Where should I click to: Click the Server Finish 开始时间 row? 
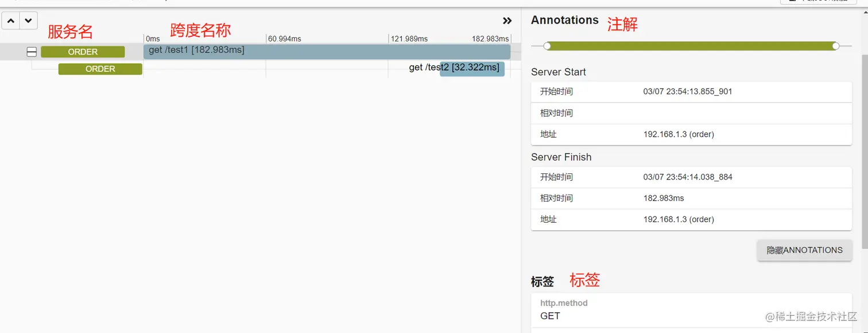click(691, 177)
